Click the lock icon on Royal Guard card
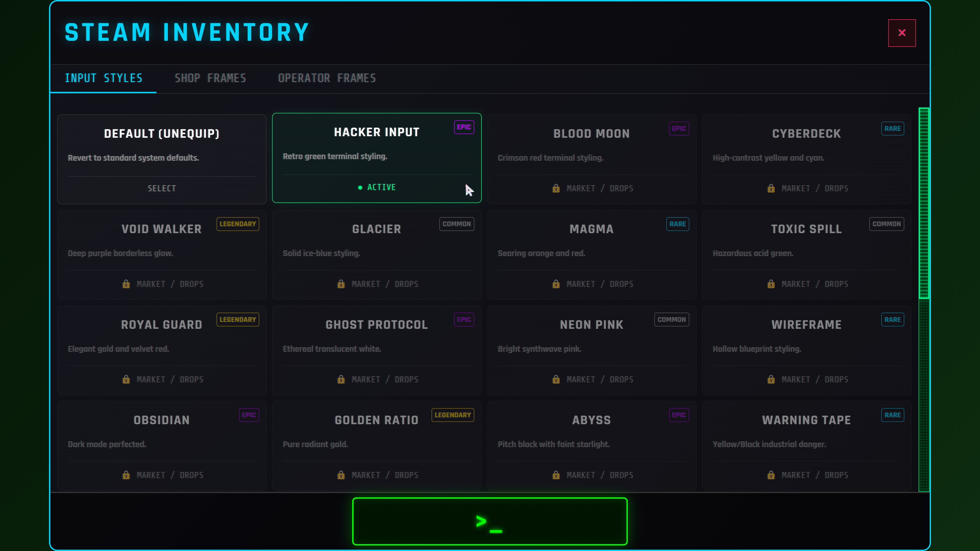980x551 pixels. (126, 380)
